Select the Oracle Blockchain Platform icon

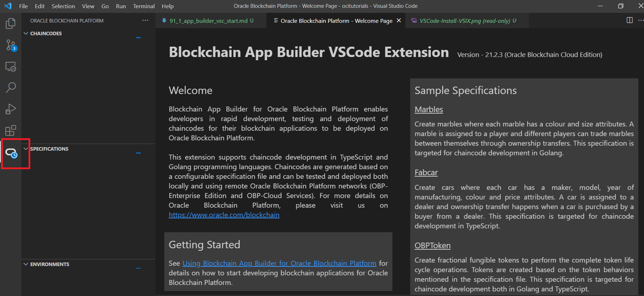click(x=11, y=154)
